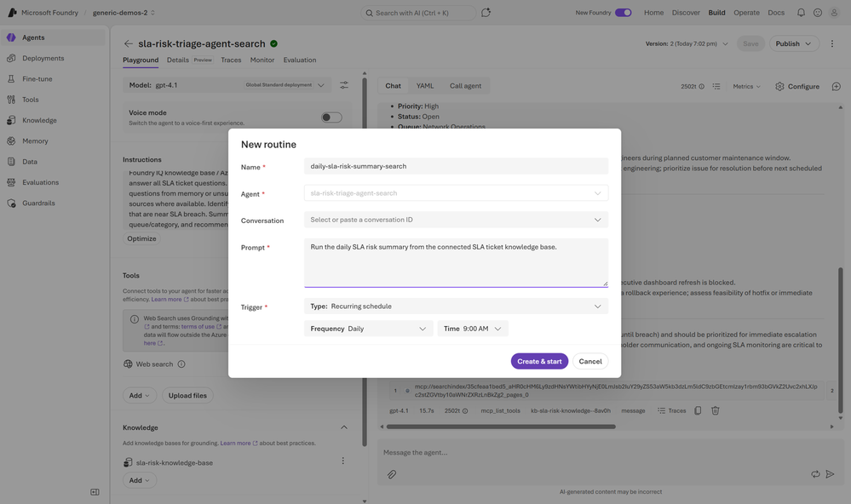Cancel the New routine dialog
Viewport: 851px width, 504px height.
point(590,361)
